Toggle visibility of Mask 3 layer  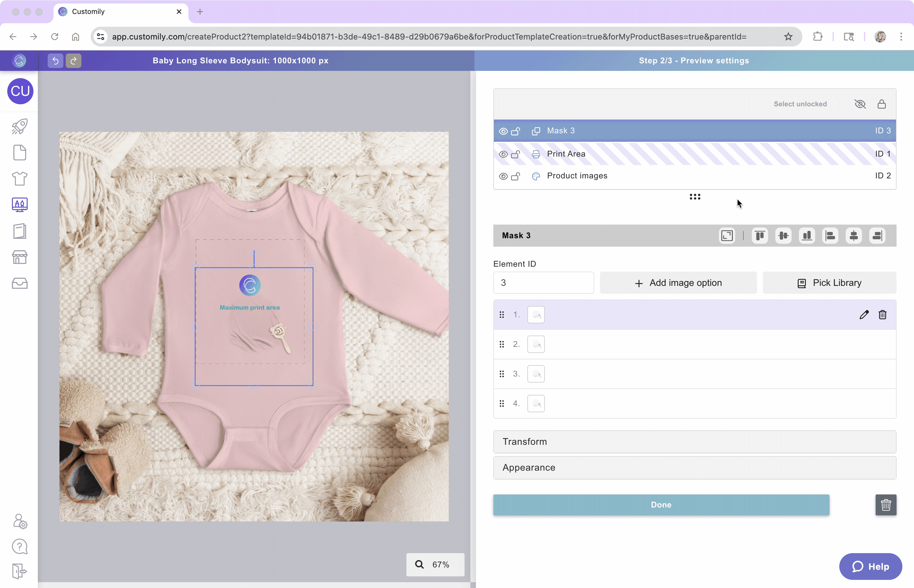tap(503, 131)
